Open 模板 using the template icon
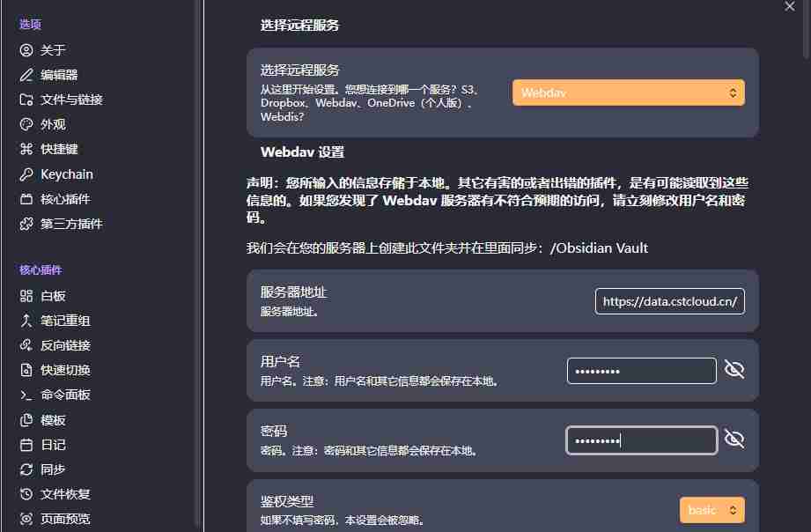The width and height of the screenshot is (811, 532). [x=26, y=420]
